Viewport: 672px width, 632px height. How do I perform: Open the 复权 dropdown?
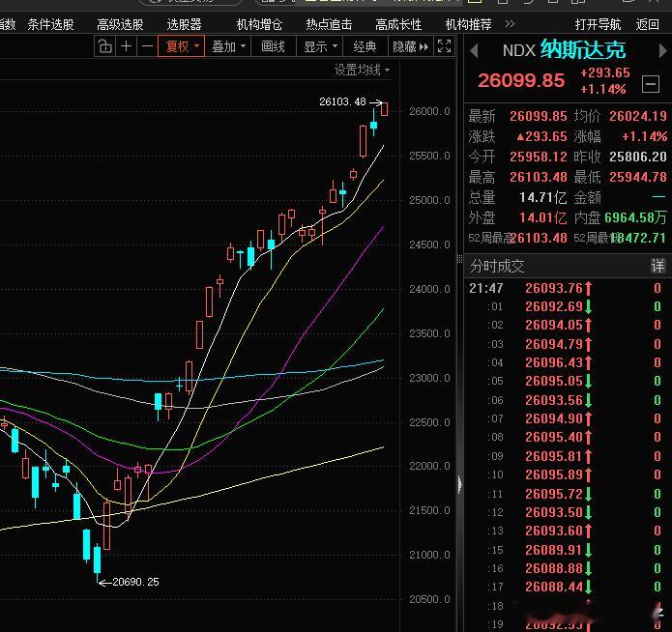pos(181,45)
